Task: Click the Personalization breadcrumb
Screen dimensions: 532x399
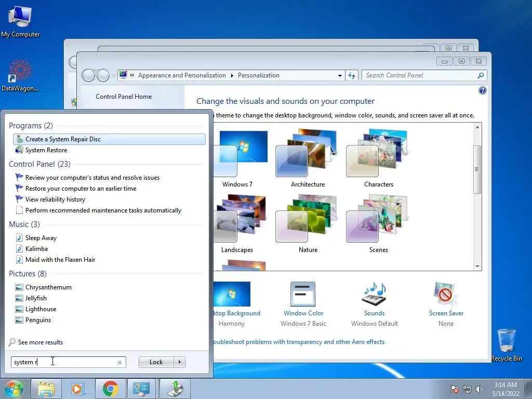Action: 259,75
